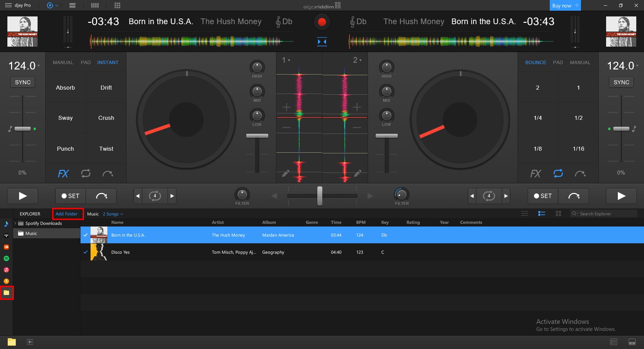The width and height of the screenshot is (644, 349).
Task: Toggle checkmark for Born in the U.S.A. row
Action: coord(86,235)
